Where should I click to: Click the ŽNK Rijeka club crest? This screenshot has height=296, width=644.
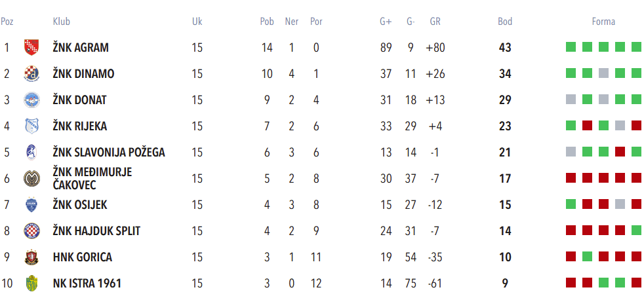[x=31, y=126]
